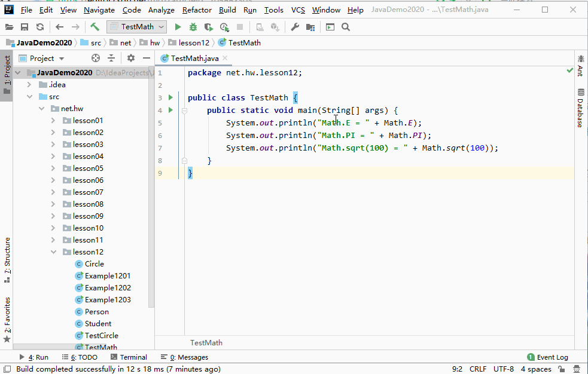The height and width of the screenshot is (374, 588).
Task: Collapse the lesson12 package
Action: (x=53, y=252)
